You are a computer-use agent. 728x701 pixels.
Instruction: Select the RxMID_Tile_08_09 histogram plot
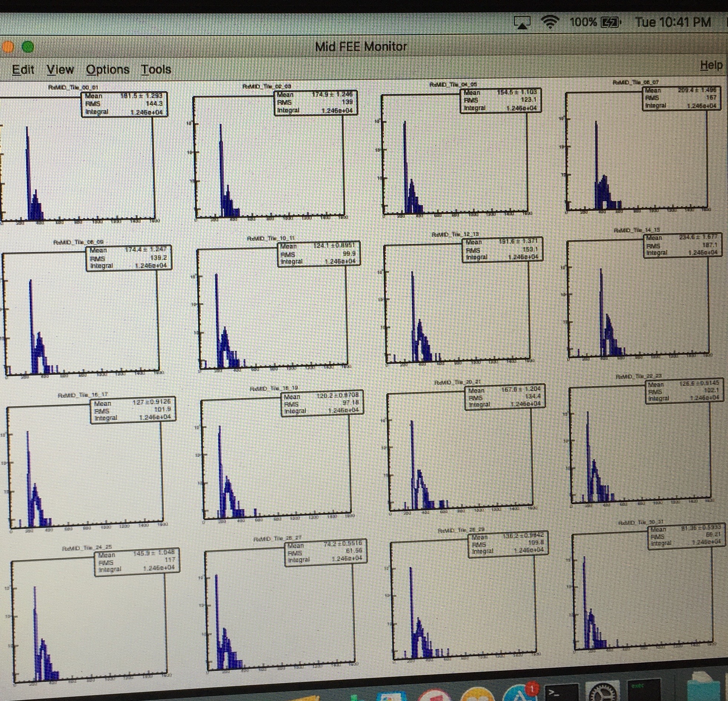click(x=82, y=314)
